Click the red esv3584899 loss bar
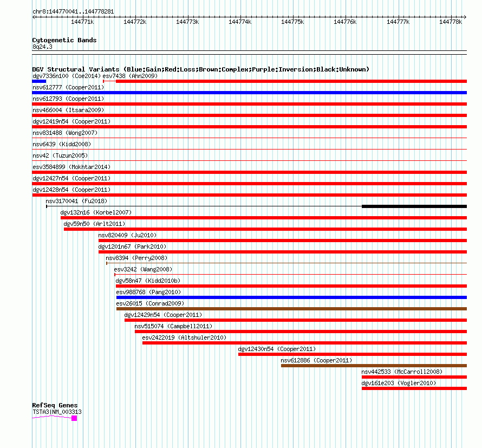This screenshot has height=448, width=482. 249,172
